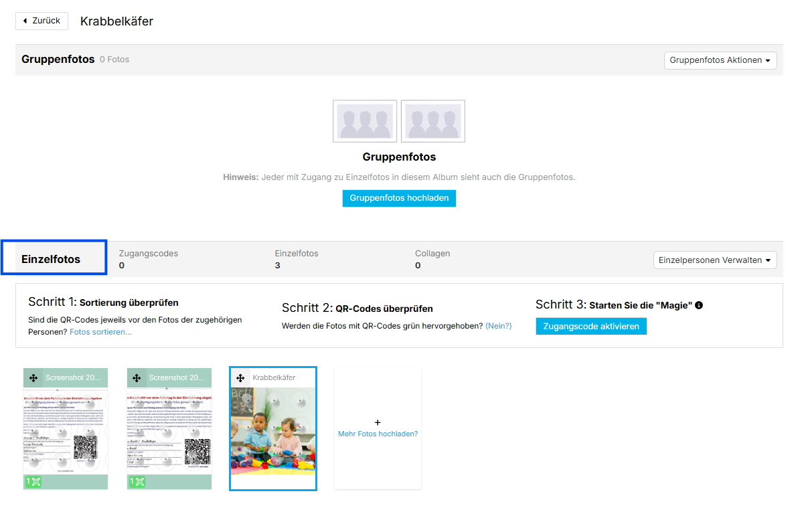Expand the Einzelpersonen Verwalten dropdown
The width and height of the screenshot is (812, 524).
point(715,260)
